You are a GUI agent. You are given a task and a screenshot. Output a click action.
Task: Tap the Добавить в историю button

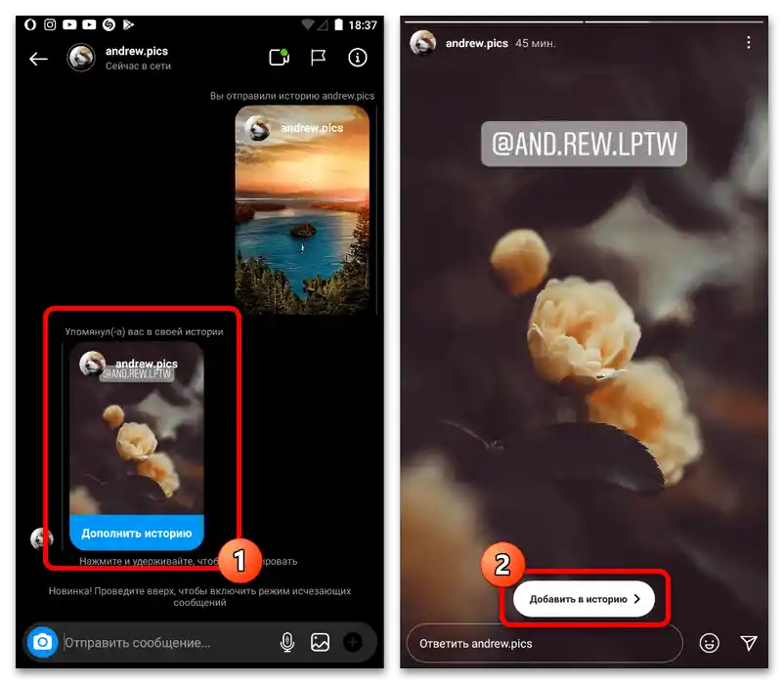[x=584, y=599]
